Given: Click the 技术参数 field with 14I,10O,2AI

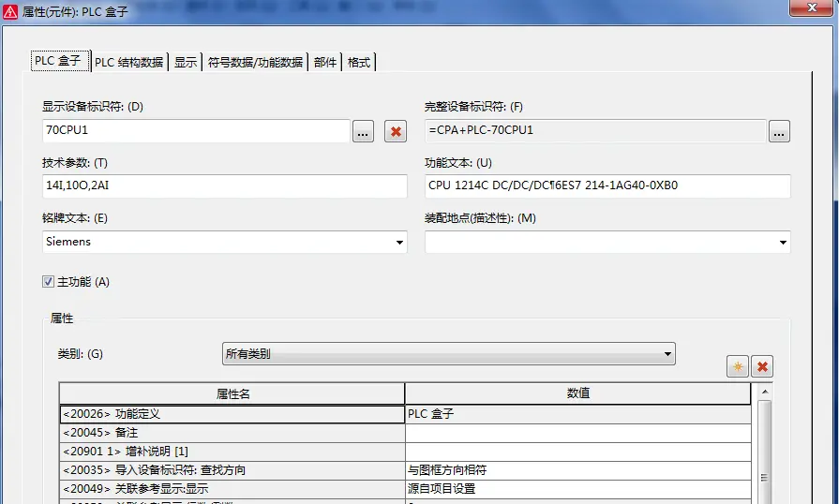Looking at the screenshot, I should pyautogui.click(x=225, y=186).
